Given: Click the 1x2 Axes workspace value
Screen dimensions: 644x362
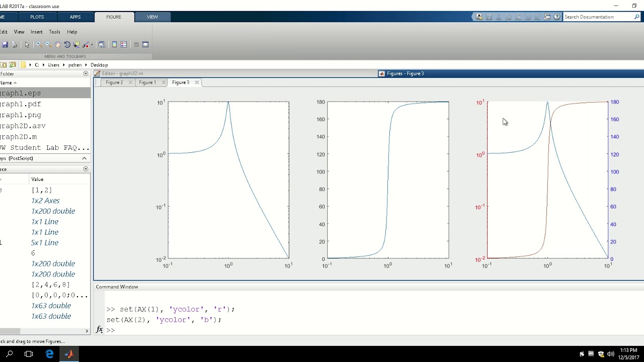Looking at the screenshot, I should coord(45,201).
